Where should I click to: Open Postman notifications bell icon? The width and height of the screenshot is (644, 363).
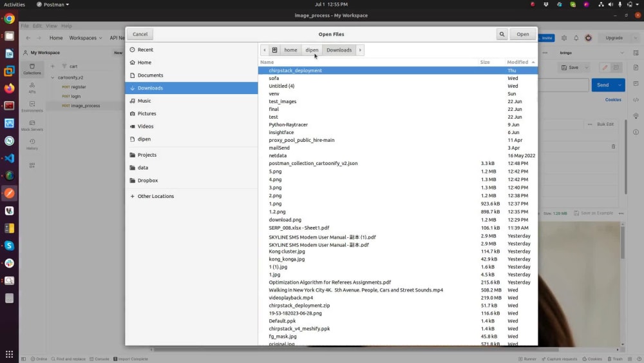(x=576, y=38)
